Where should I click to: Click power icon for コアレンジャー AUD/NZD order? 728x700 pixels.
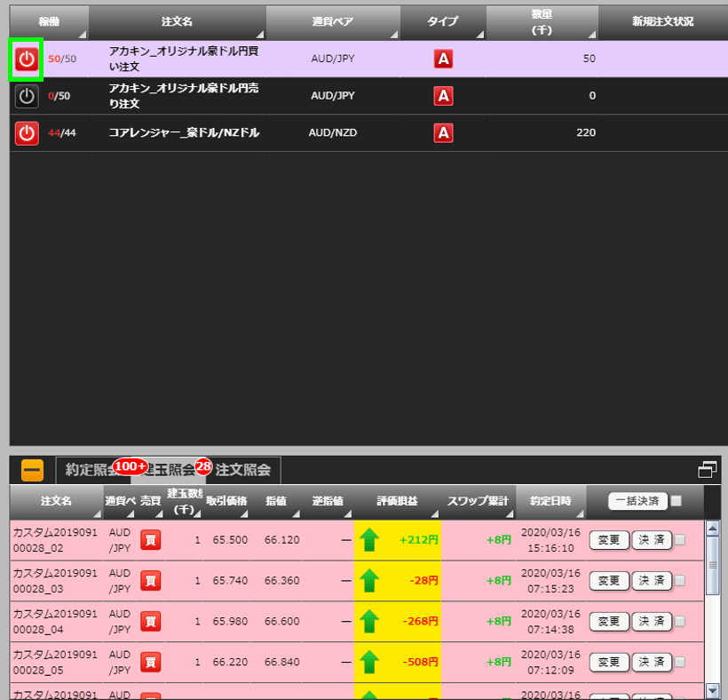pos(27,133)
